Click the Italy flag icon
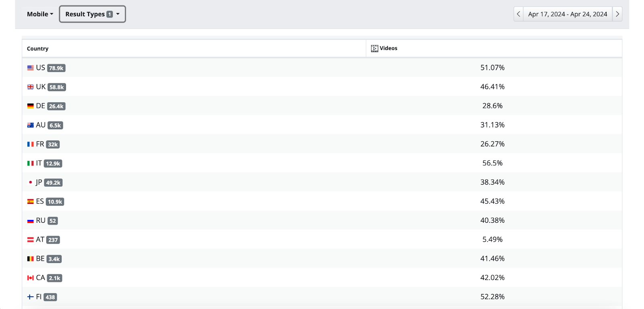This screenshot has width=644, height=309. (31, 164)
